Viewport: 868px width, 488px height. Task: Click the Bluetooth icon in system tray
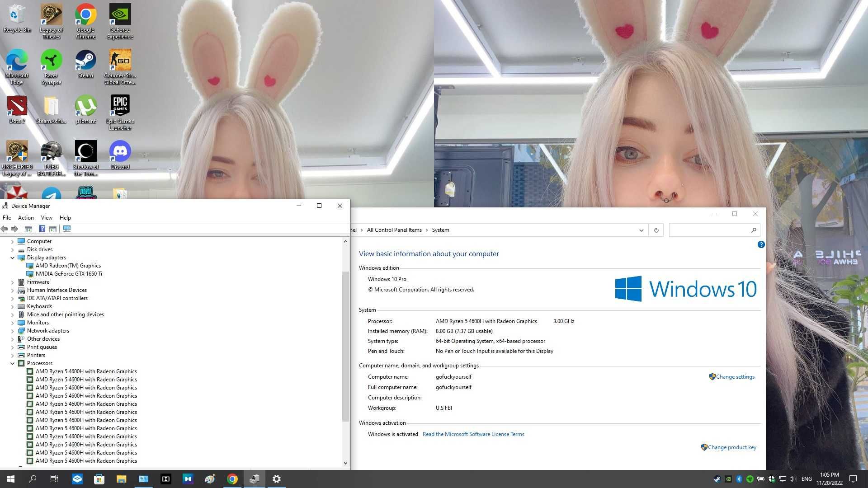coord(739,479)
